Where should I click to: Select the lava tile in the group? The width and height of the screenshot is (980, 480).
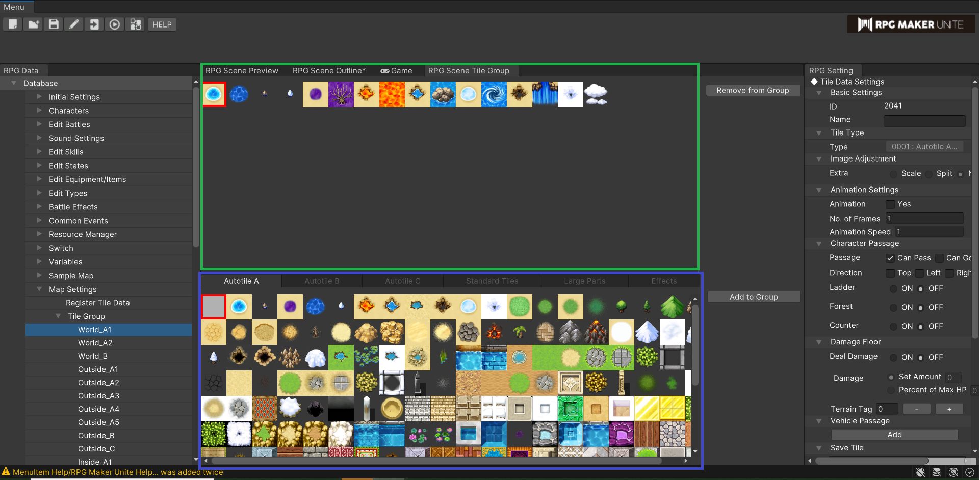[x=392, y=94]
